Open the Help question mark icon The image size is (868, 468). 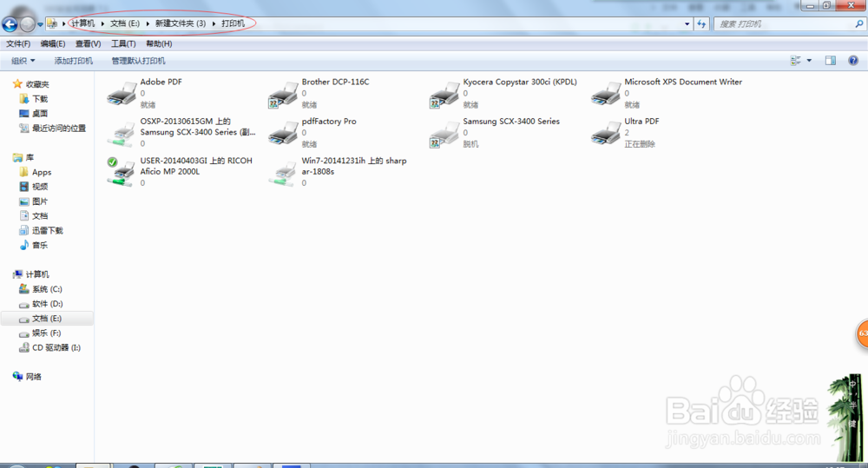853,61
